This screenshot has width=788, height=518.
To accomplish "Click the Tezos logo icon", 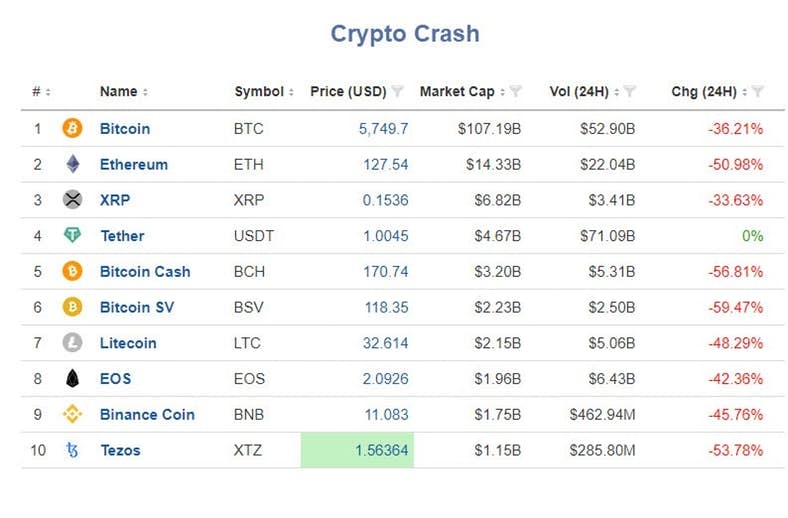I will tap(72, 450).
